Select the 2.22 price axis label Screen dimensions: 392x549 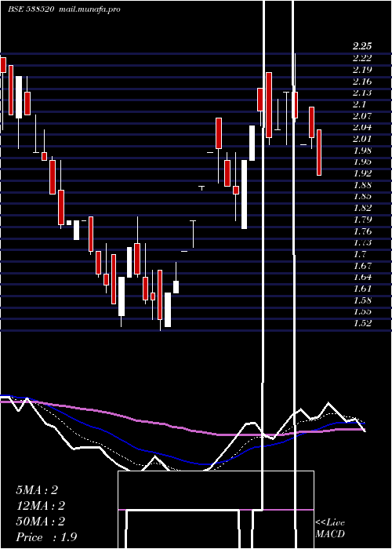click(362, 58)
